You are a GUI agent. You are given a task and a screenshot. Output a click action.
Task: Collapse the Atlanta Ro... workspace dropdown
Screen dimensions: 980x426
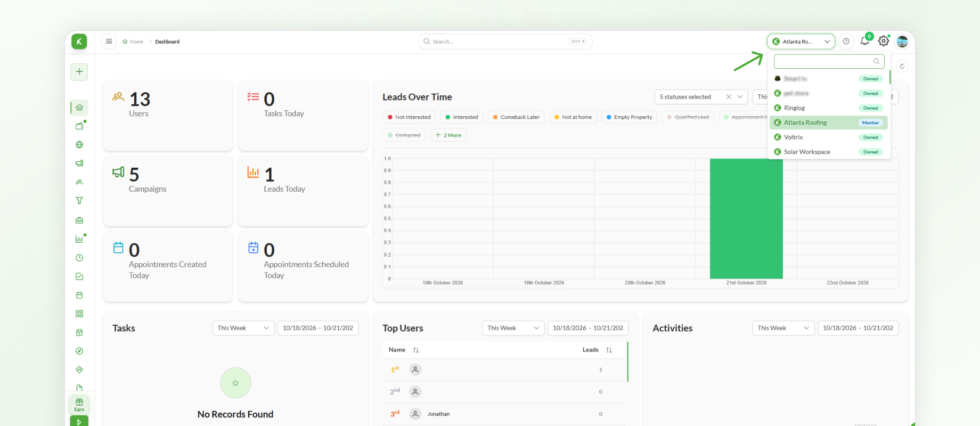[801, 42]
